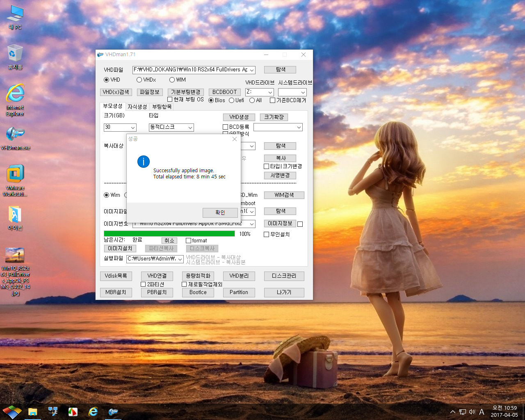The image size is (525, 420).
Task: Select VMware Workstation desktop icon
Action: pyautogui.click(x=15, y=180)
